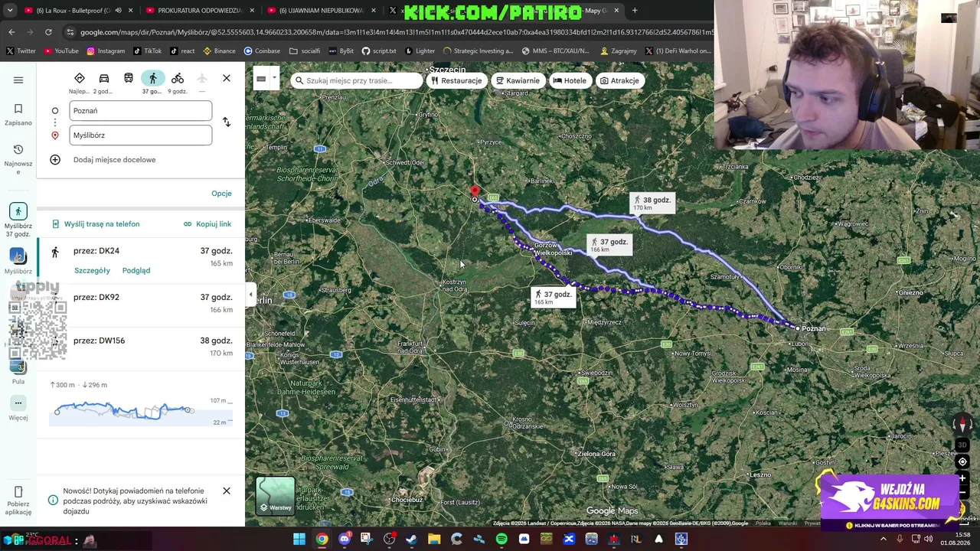Open Szczegóły for the DK24 route

[x=92, y=271]
